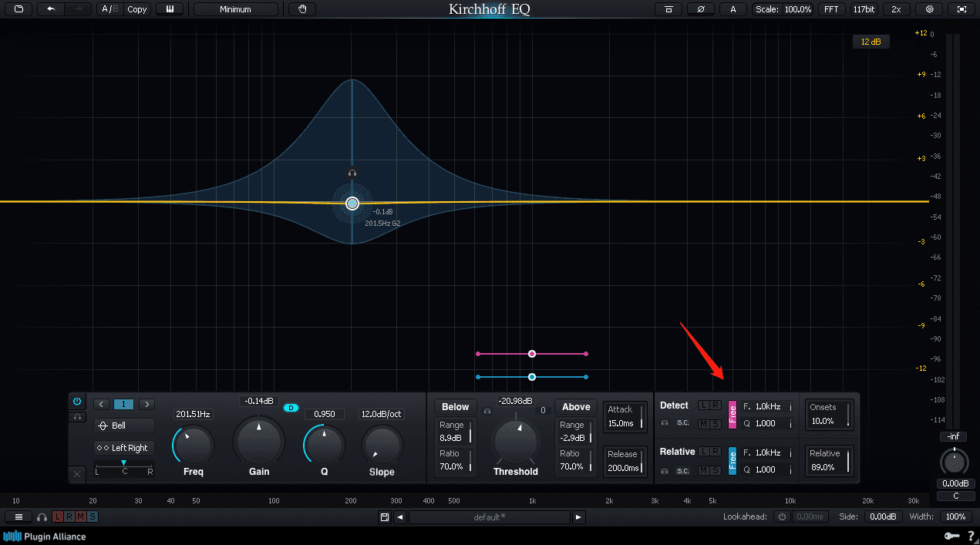Remove band 1 with the X button
The image size is (980, 545).
point(77,474)
